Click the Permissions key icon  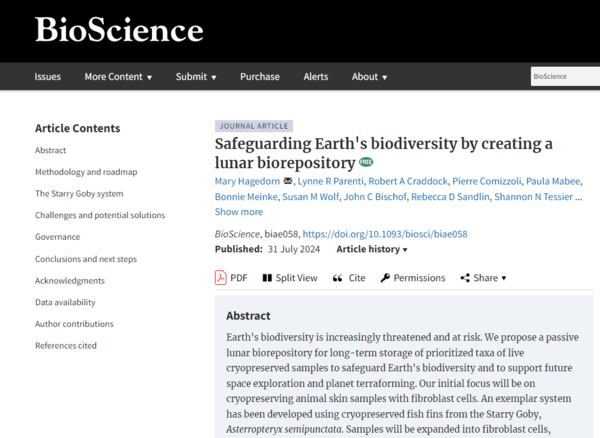pos(385,277)
